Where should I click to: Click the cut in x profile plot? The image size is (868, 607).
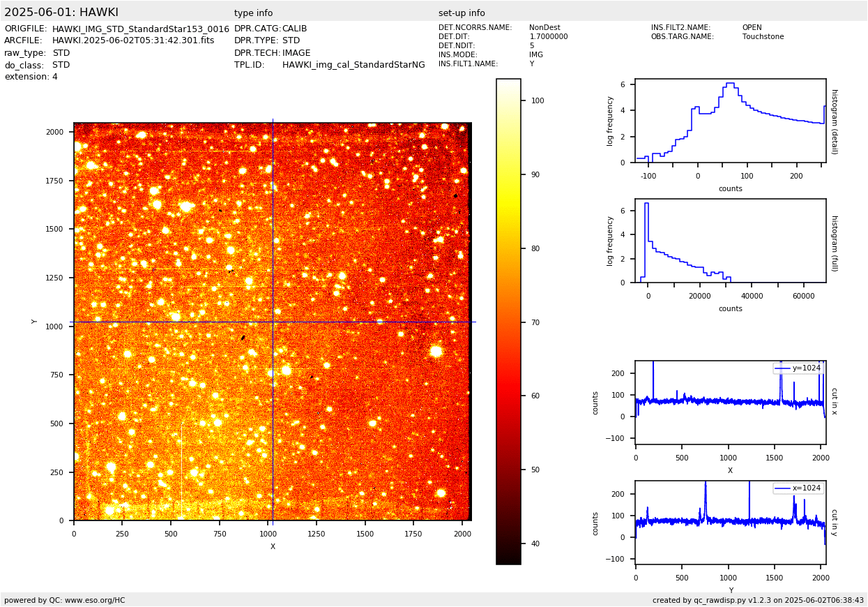coord(730,402)
